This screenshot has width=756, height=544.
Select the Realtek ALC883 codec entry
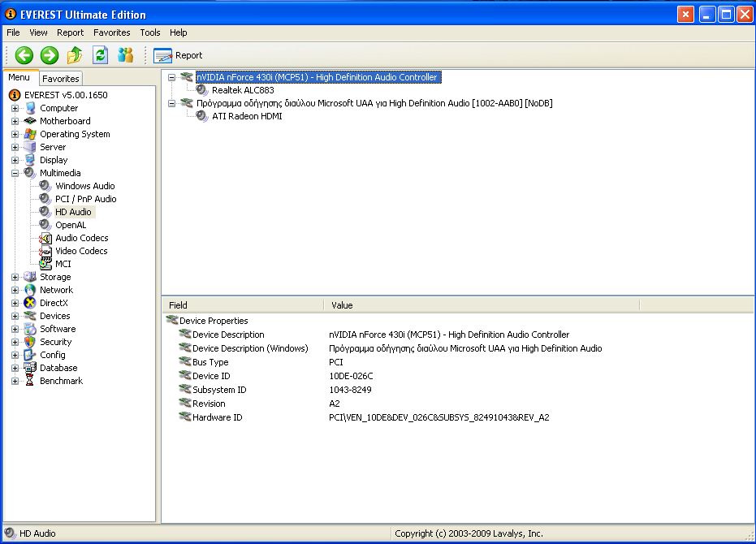(x=243, y=90)
